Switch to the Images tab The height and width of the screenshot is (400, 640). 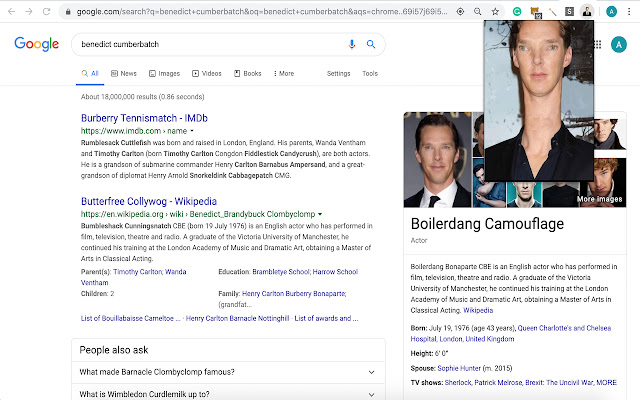pyautogui.click(x=164, y=73)
